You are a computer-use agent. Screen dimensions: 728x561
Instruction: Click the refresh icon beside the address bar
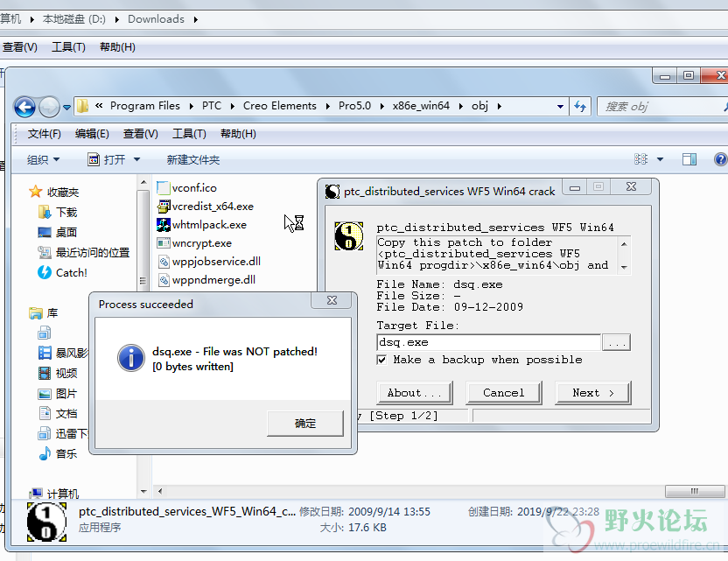point(580,107)
